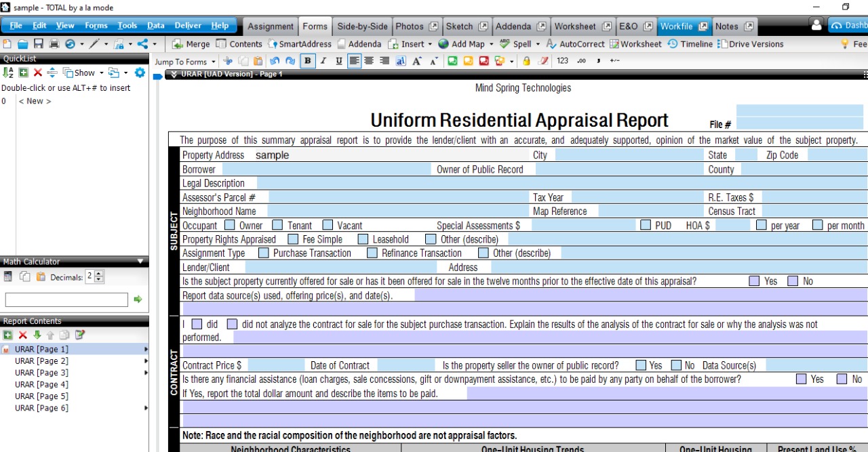The height and width of the screenshot is (452, 868).
Task: Go to the Sketch tab
Action: (467, 26)
